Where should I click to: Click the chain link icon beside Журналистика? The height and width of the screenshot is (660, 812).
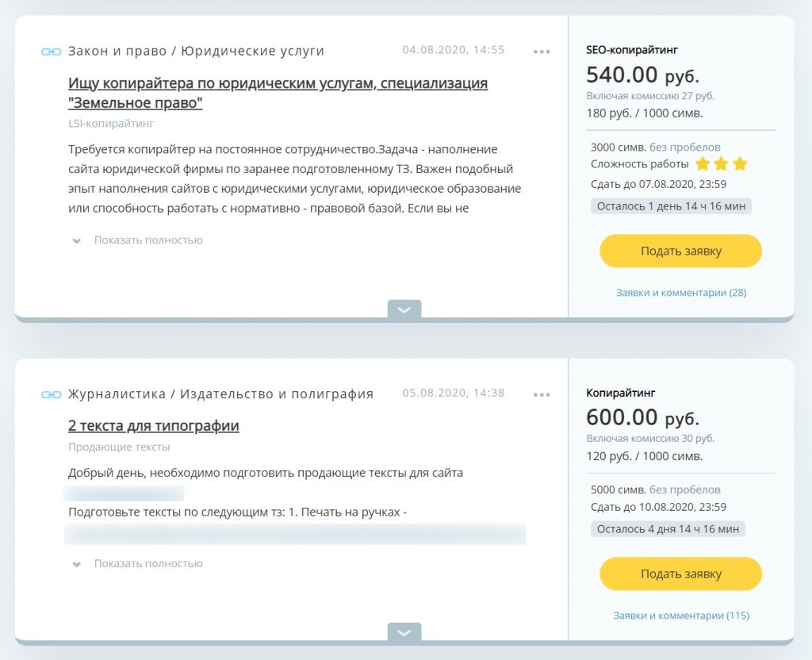51,394
